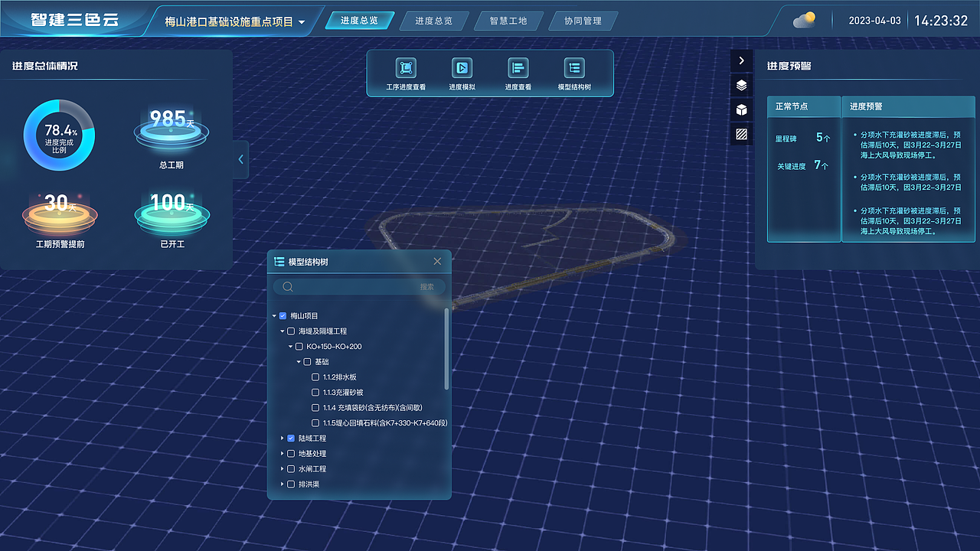980x551 pixels.
Task: Check the 1.1.5堤心回填石料 checkbox
Action: [x=315, y=423]
